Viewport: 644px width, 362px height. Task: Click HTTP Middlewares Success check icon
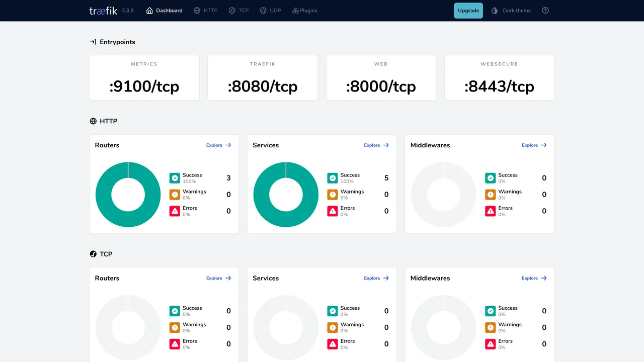tap(491, 178)
